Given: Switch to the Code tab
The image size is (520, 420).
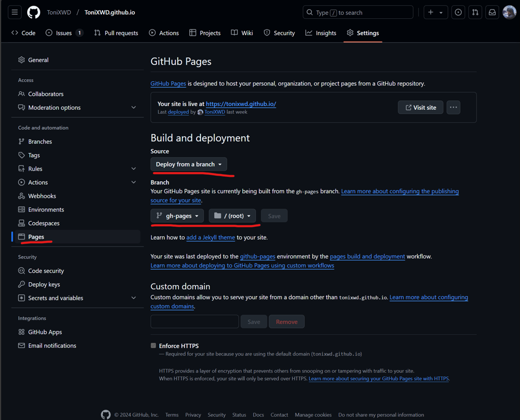Looking at the screenshot, I should 24,33.
